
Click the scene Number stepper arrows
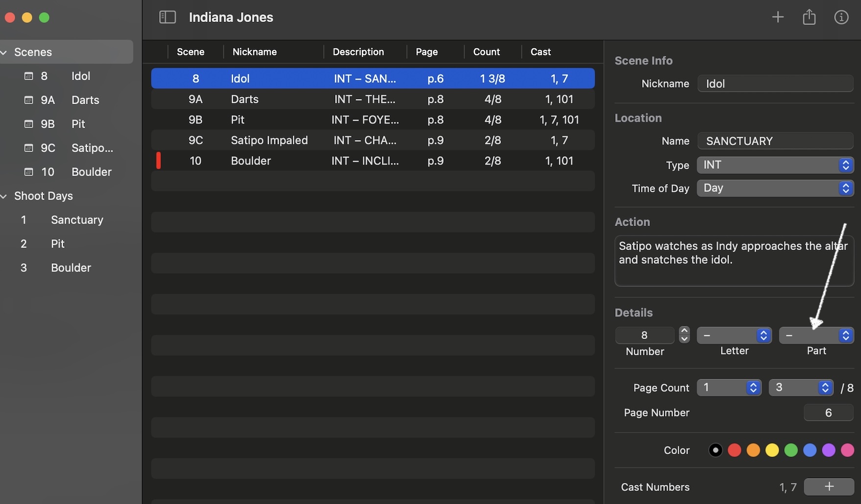684,335
